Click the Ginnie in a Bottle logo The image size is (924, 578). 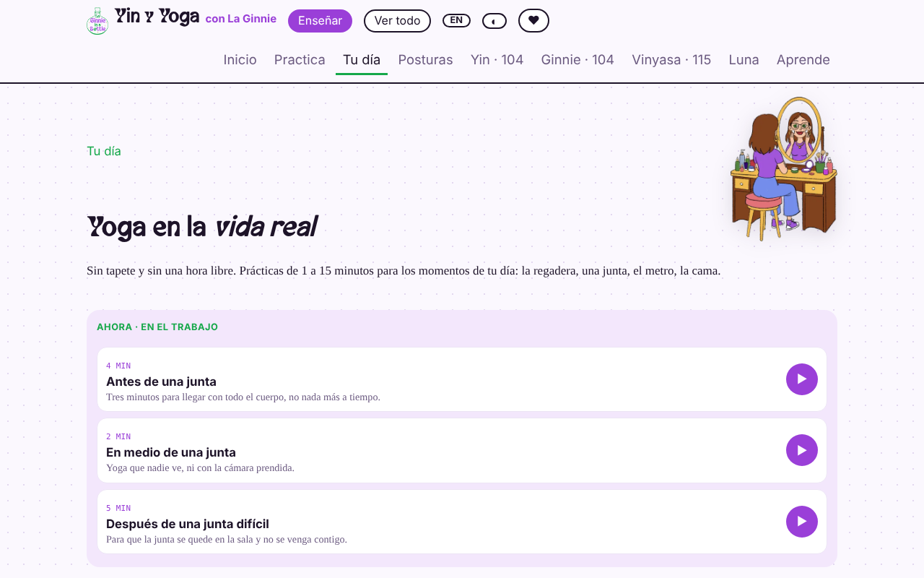point(97,21)
